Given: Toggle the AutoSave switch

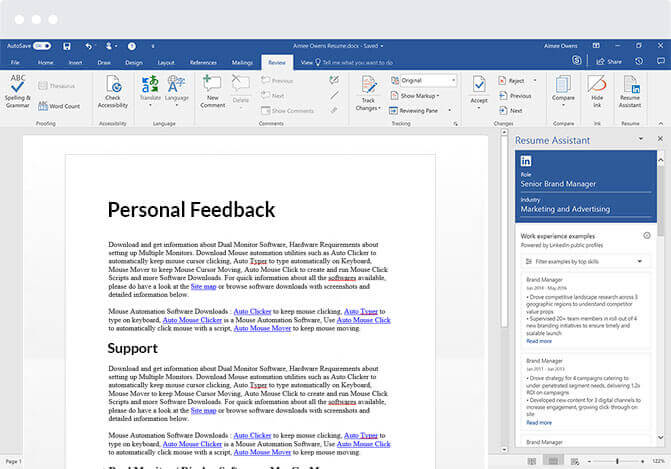Looking at the screenshot, I should click(42, 46).
